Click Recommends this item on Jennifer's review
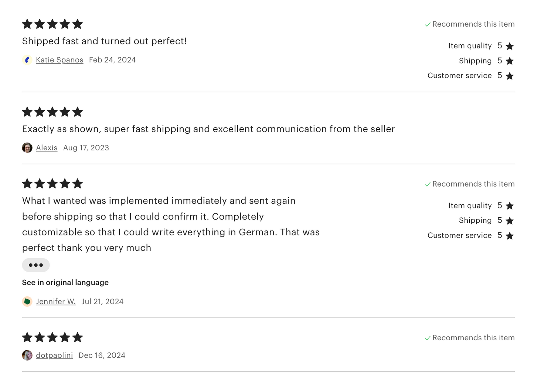Screen dimensions: 534x392 (473, 184)
